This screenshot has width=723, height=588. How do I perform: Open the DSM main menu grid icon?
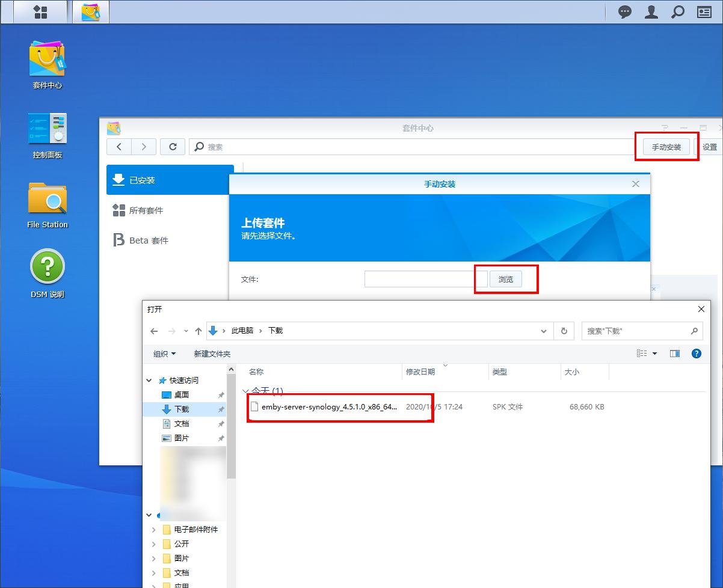[40, 12]
